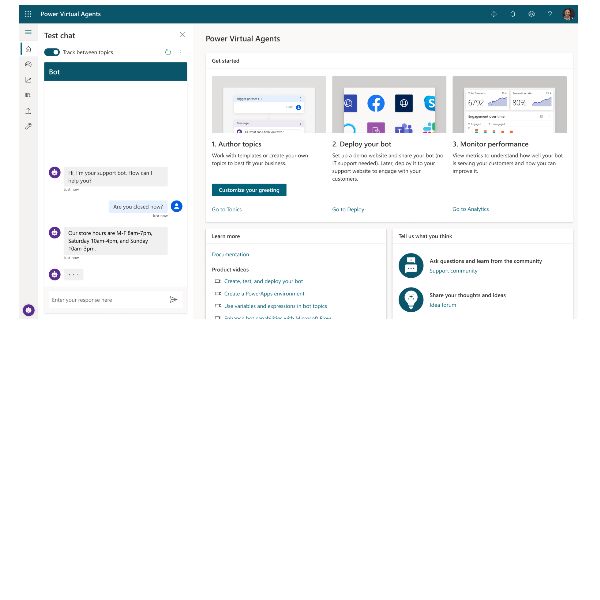
Task: Click the Bot header bar
Action: coord(116,72)
